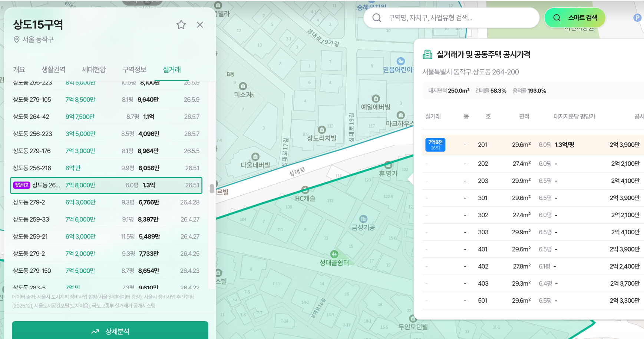
Task: Open the 상세분석 button
Action: 110,331
